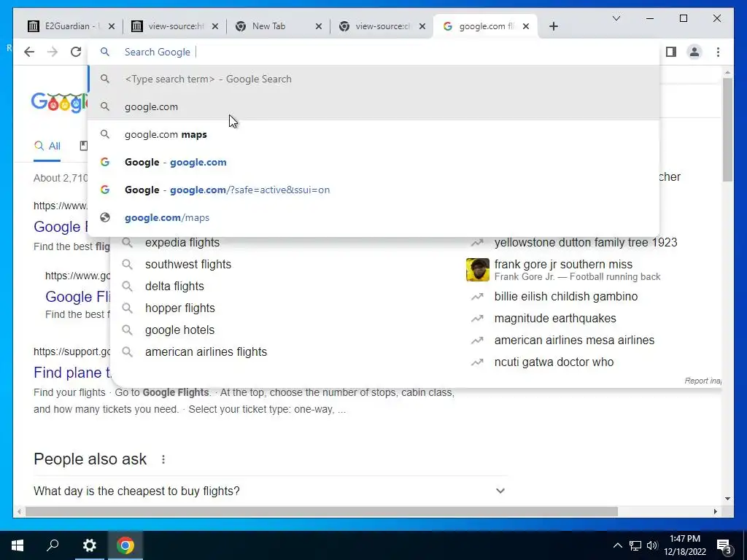Open trending 'yellowstone dutton family tree 1923'
Viewport: 747px width, 560px height.
coord(586,242)
